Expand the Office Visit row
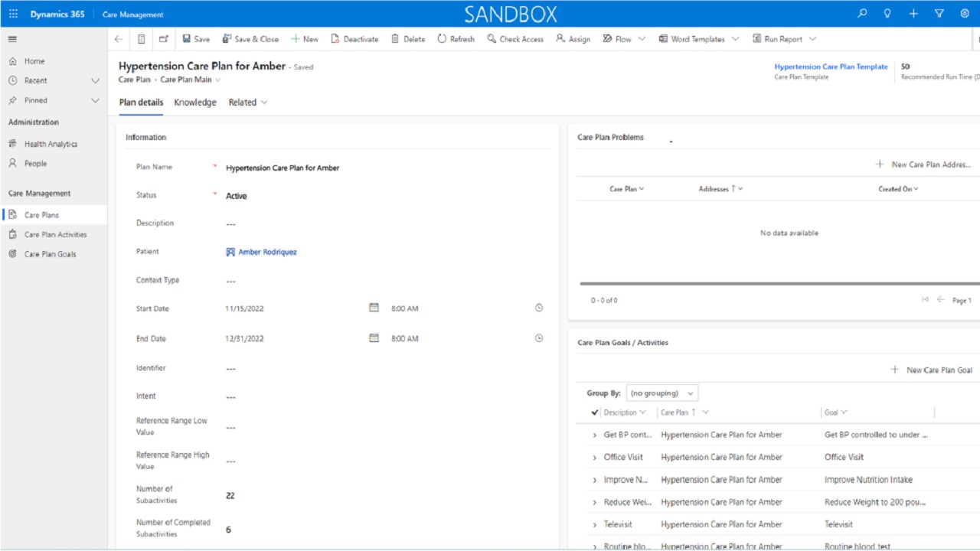This screenshot has height=551, width=980. pos(595,458)
